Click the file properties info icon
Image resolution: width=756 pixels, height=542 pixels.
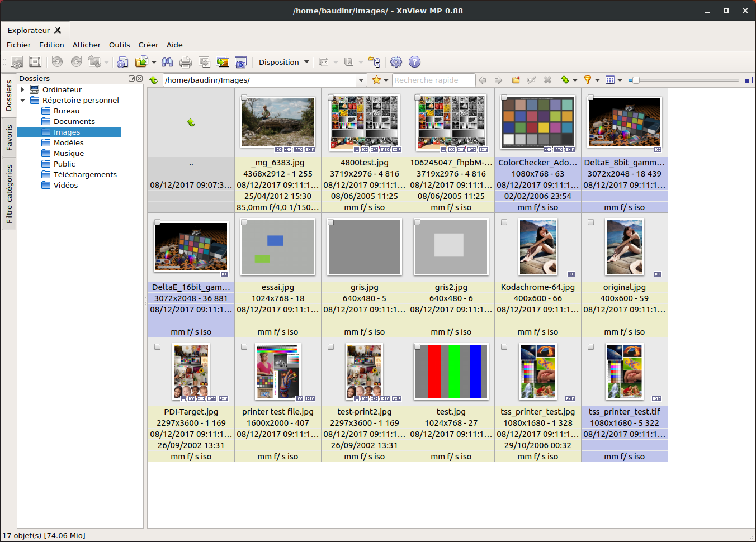point(122,62)
